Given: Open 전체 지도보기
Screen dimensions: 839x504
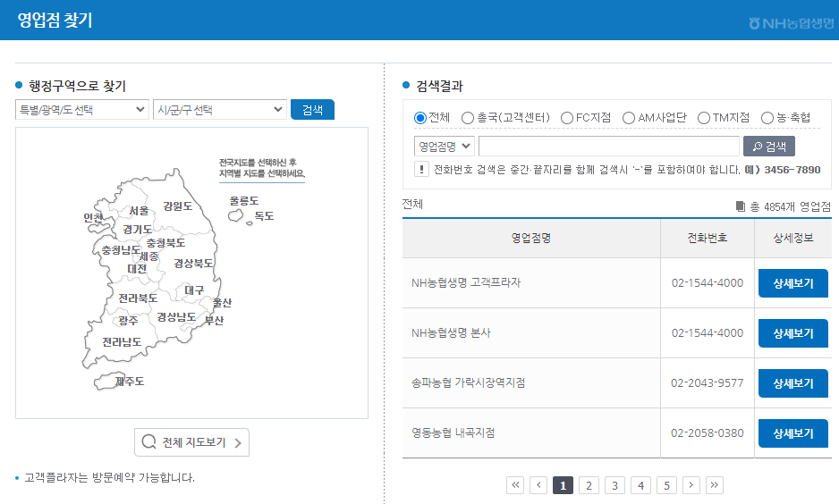Looking at the screenshot, I should [x=191, y=442].
